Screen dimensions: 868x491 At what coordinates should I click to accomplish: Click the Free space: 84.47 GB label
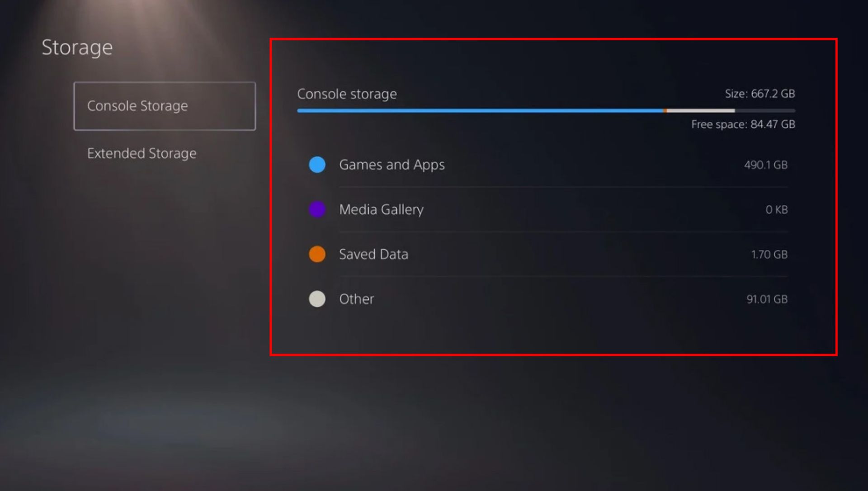(743, 124)
